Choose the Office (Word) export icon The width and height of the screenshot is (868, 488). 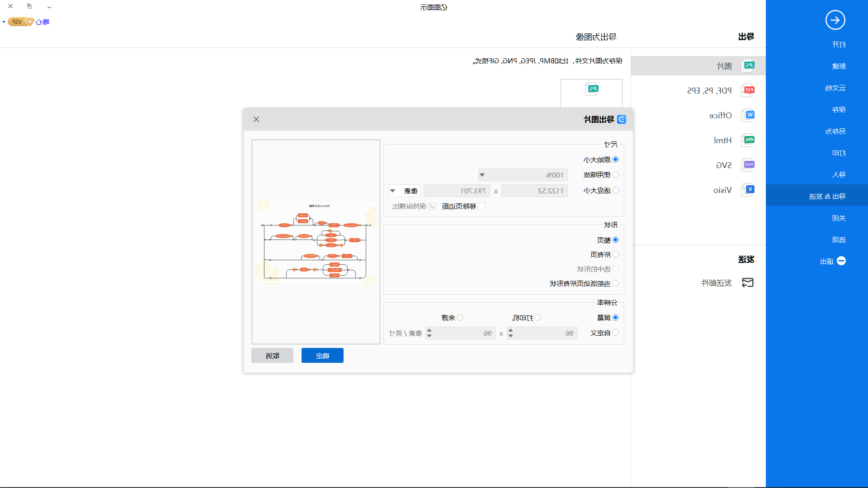click(x=748, y=115)
